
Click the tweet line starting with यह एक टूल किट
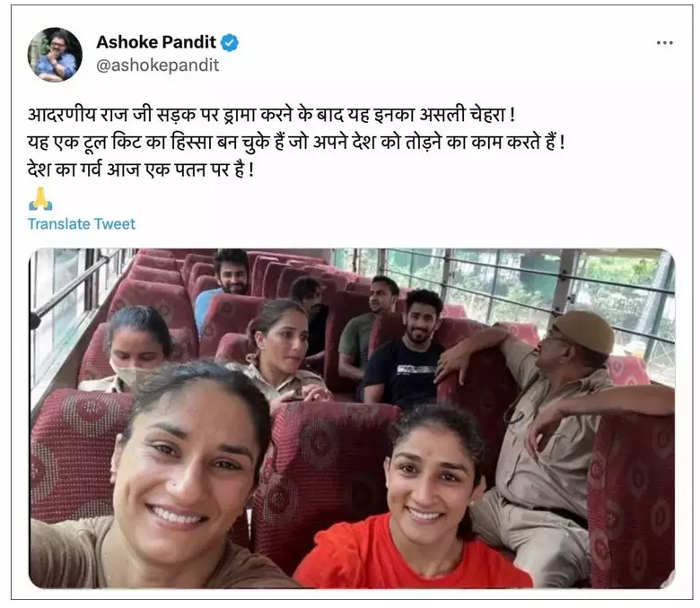296,143
